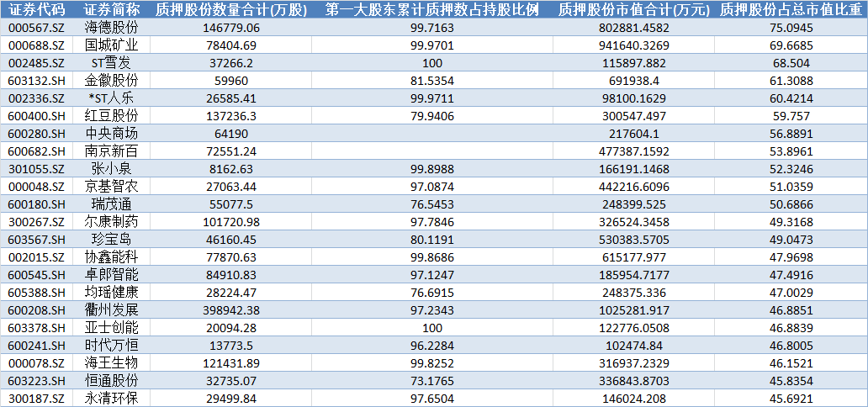Select value 336843.8703

636,382
